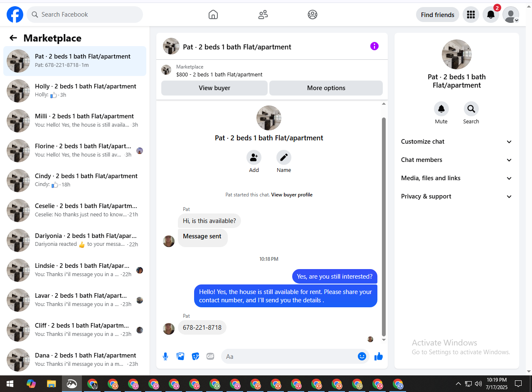Open the Home feed icon
532x392 pixels.
[213, 15]
